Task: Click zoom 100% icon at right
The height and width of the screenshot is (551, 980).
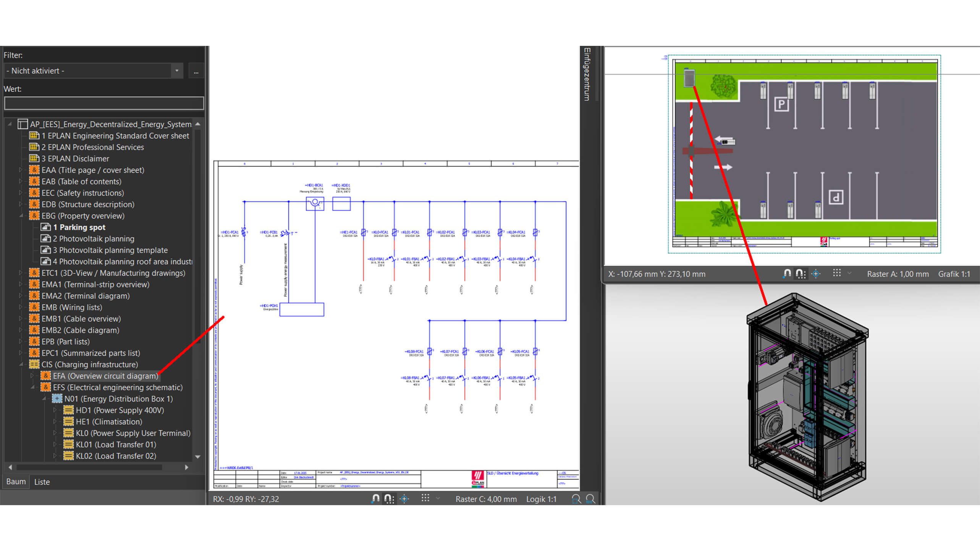Action: pos(590,499)
